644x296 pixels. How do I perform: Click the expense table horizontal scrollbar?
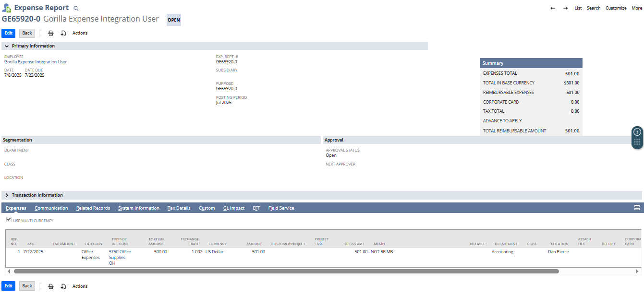click(x=286, y=271)
